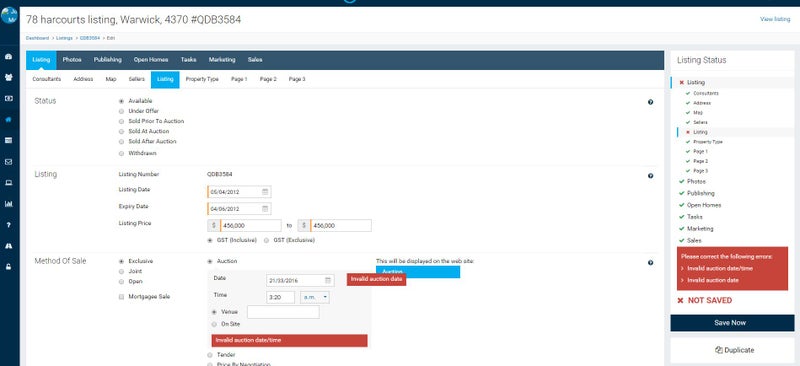Open the Page 2 sub-tab
800x366 pixels.
[x=268, y=79]
